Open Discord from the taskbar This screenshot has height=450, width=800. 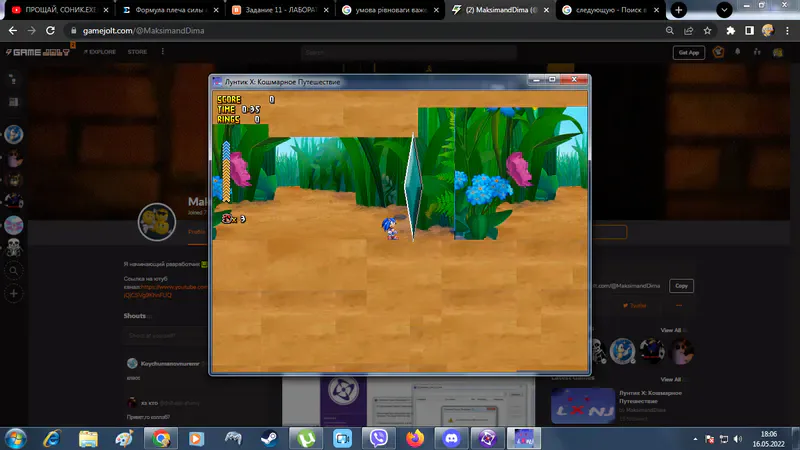(x=451, y=439)
